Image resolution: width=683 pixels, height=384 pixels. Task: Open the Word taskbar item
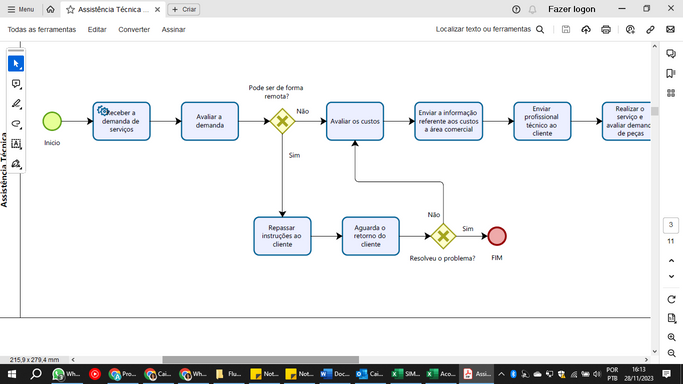(x=335, y=374)
